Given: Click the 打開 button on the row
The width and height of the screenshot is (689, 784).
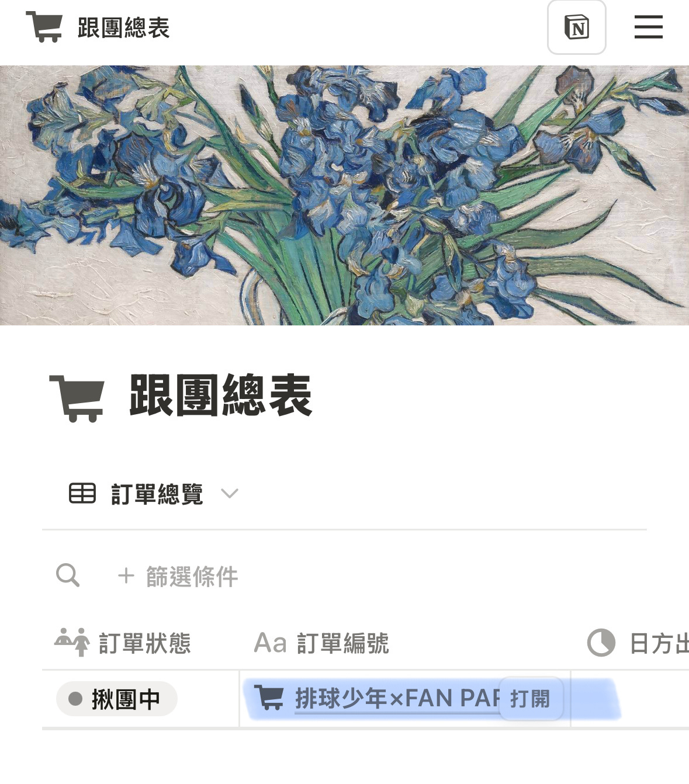Looking at the screenshot, I should point(531,699).
